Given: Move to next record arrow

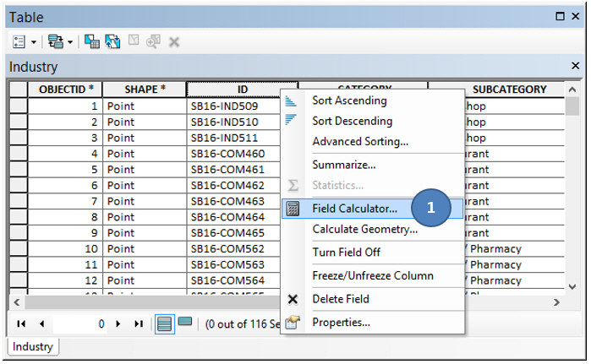Looking at the screenshot, I should (119, 323).
